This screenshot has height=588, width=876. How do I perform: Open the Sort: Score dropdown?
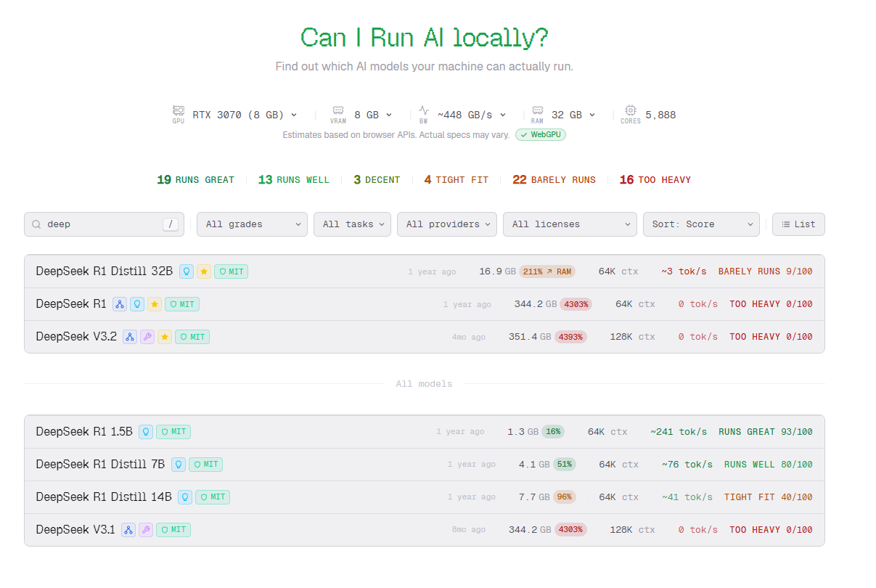[x=700, y=224]
